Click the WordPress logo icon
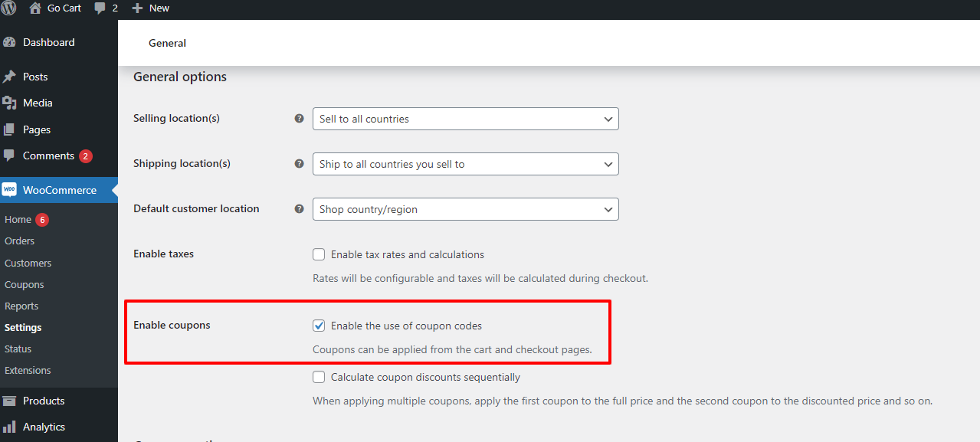 coord(8,8)
